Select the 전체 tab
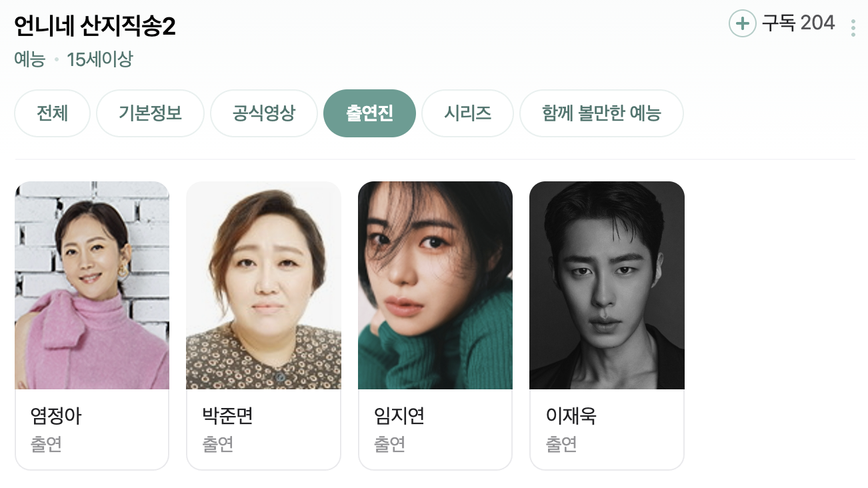 coord(52,113)
